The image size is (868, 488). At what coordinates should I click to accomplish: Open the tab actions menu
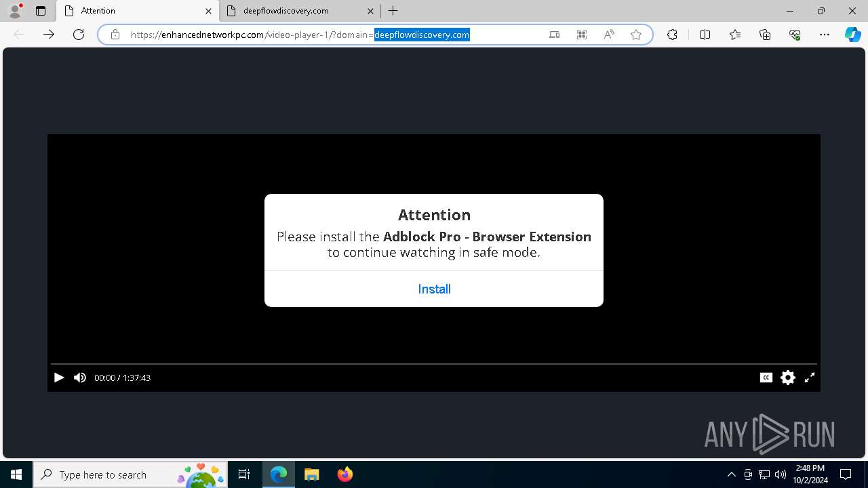click(41, 11)
